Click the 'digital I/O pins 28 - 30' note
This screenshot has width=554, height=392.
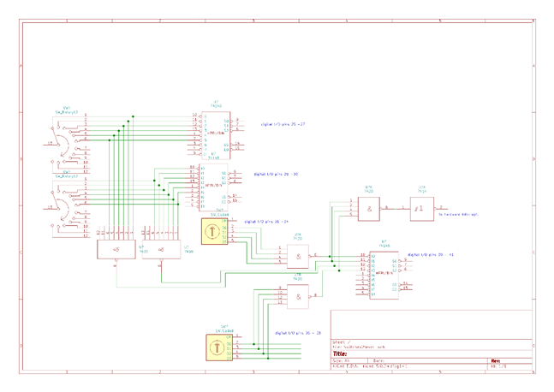(x=276, y=174)
